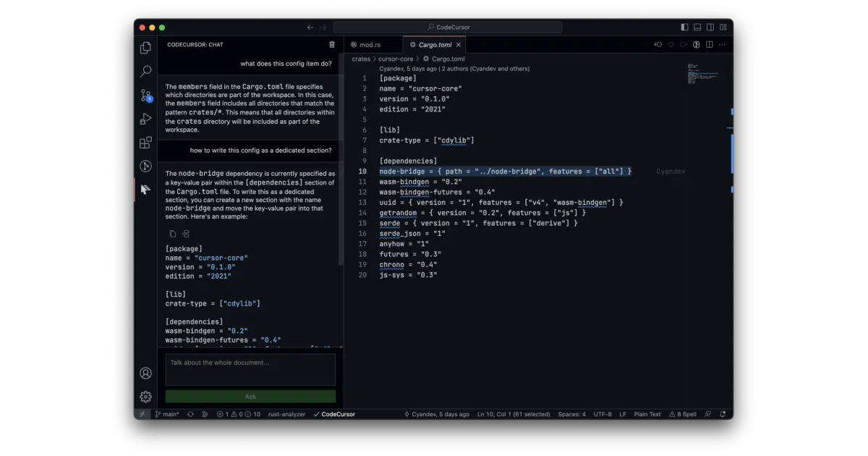Insert the chat code snippet into editor
The image size is (868, 456).
coord(186,234)
